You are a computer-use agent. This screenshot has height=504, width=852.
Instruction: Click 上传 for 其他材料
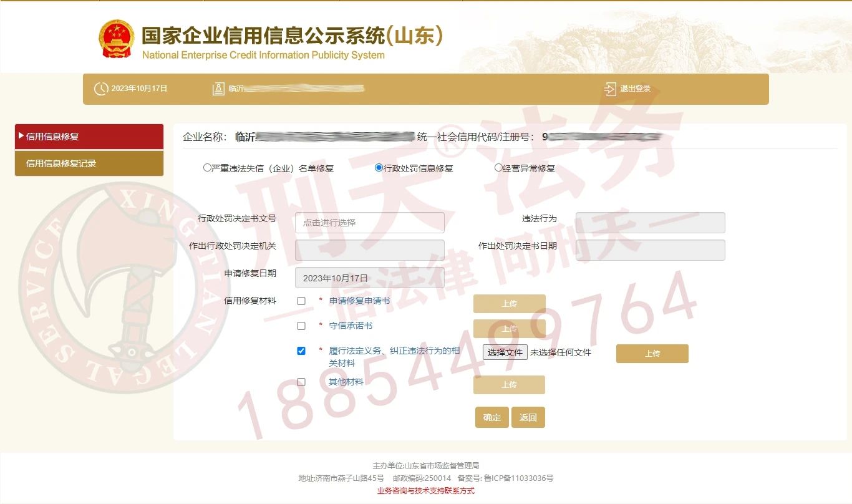pyautogui.click(x=510, y=385)
